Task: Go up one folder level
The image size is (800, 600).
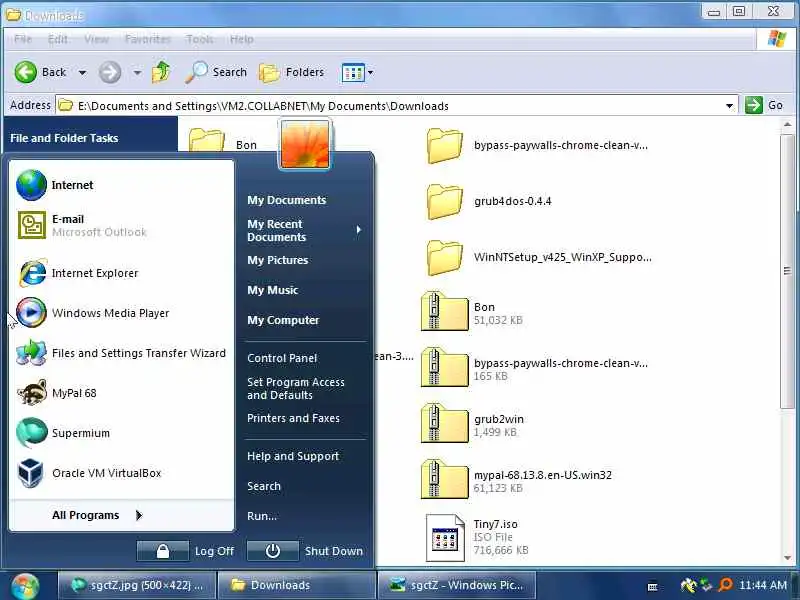Action: click(161, 72)
